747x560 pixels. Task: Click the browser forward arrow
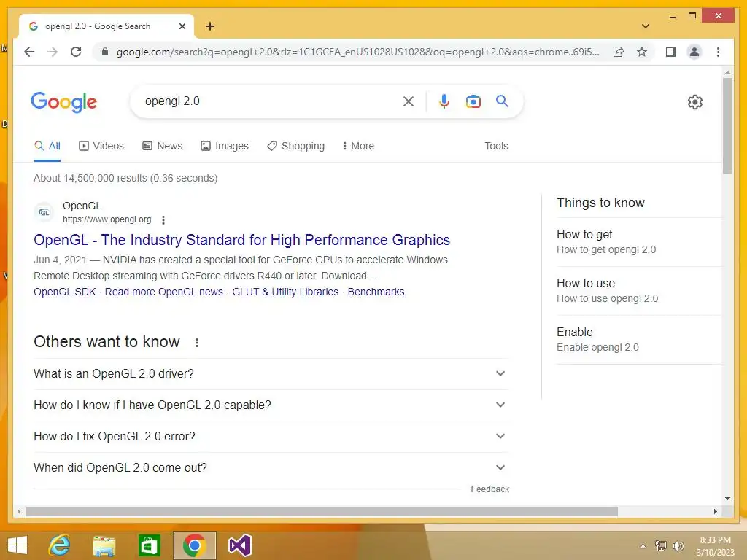point(53,52)
